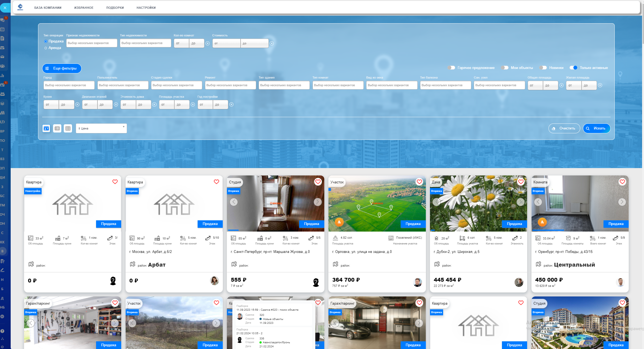
Task: Clear the Стоимость price range
Action: (x=272, y=44)
